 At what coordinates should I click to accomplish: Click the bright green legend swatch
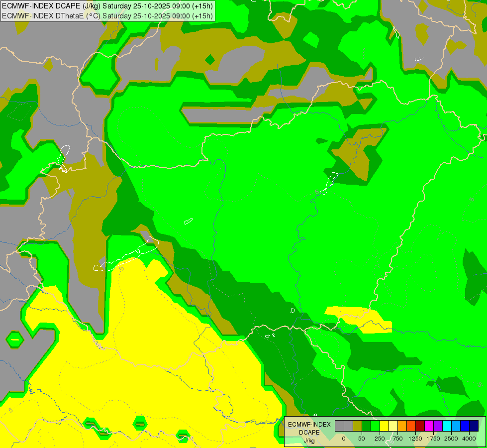click(375, 426)
